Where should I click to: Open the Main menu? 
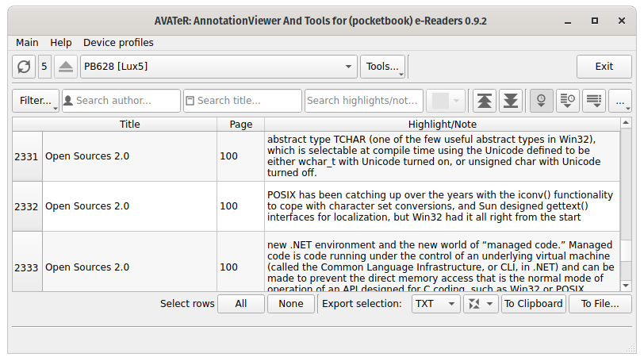pyautogui.click(x=27, y=43)
